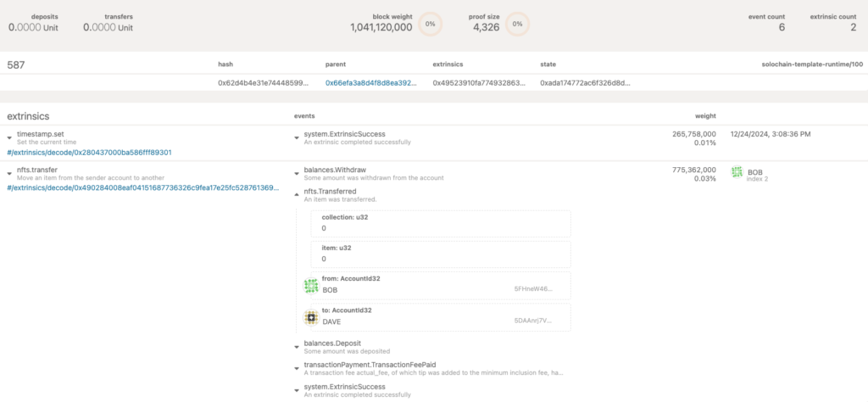
Task: Click the solochain-template-runtime/100 label
Action: [x=812, y=64]
